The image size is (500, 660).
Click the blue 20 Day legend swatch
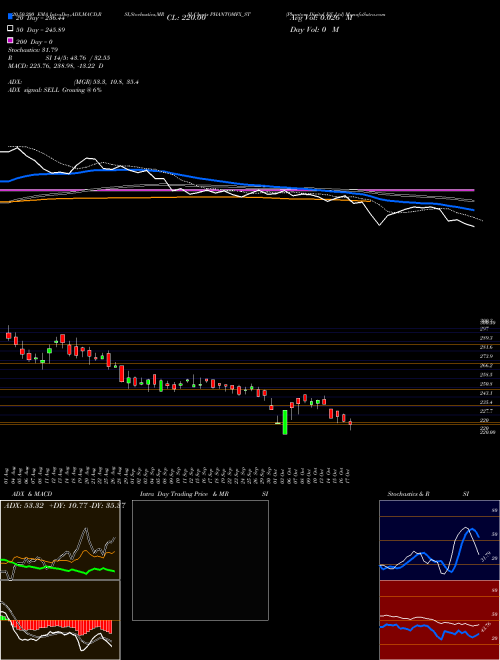11,17
